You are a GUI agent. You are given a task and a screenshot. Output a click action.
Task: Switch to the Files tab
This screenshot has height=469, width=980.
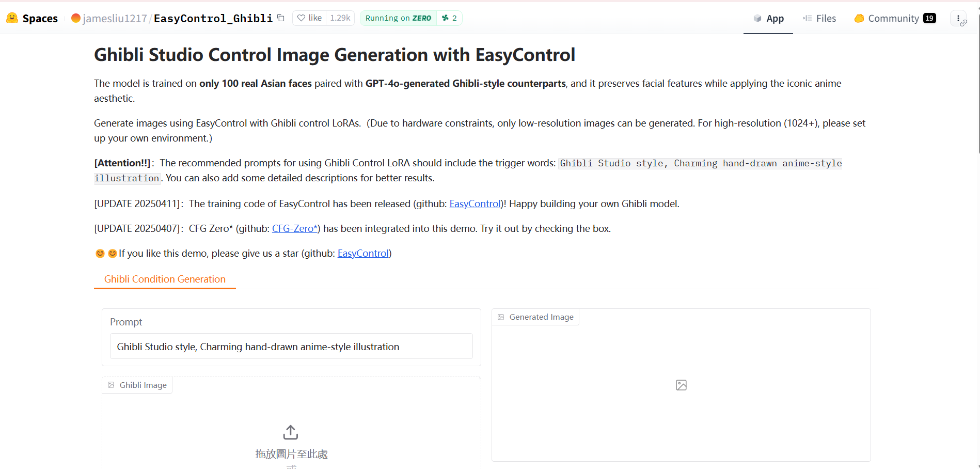click(819, 18)
